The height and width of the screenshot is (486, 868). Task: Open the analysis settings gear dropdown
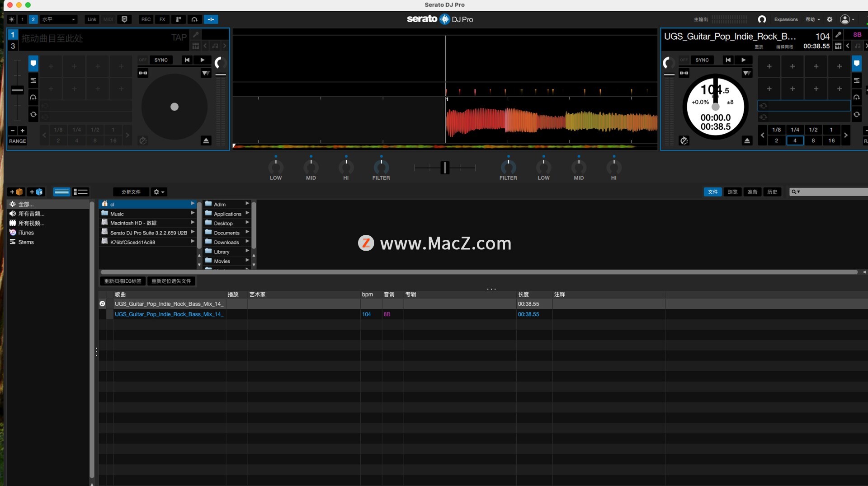pyautogui.click(x=159, y=192)
